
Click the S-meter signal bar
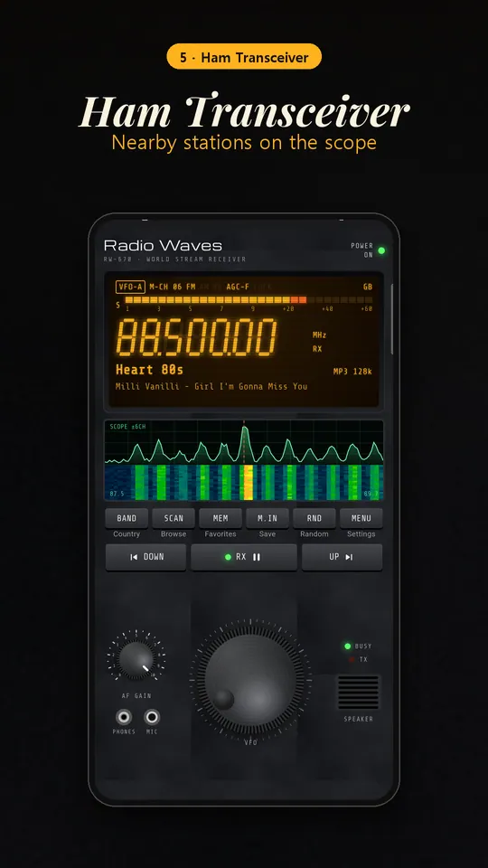tap(249, 300)
